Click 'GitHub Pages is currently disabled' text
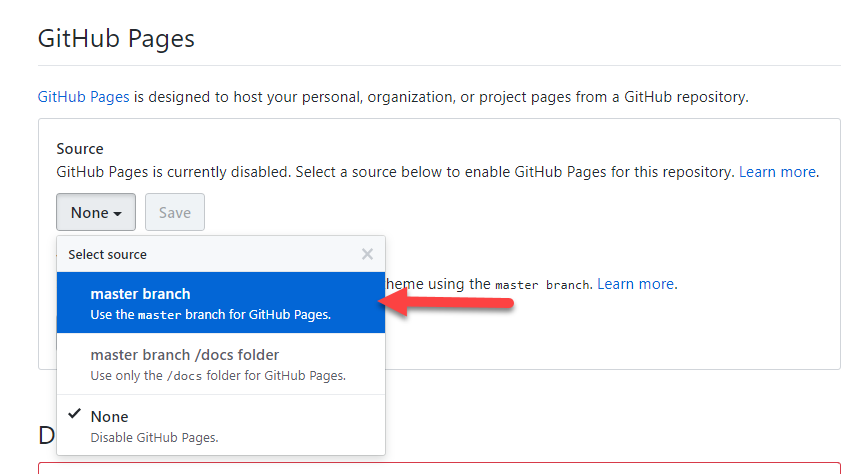 [173, 172]
